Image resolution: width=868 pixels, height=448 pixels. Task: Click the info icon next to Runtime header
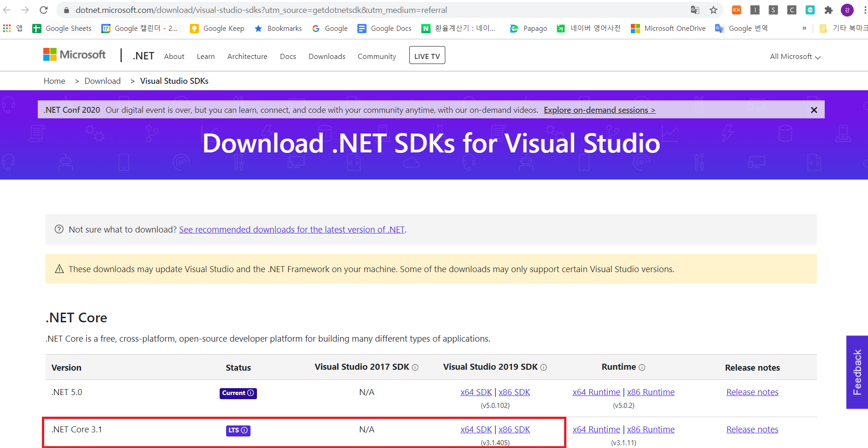(x=642, y=367)
